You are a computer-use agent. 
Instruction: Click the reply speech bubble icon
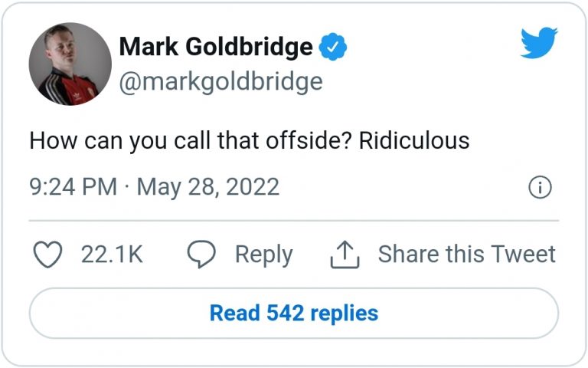click(x=201, y=255)
